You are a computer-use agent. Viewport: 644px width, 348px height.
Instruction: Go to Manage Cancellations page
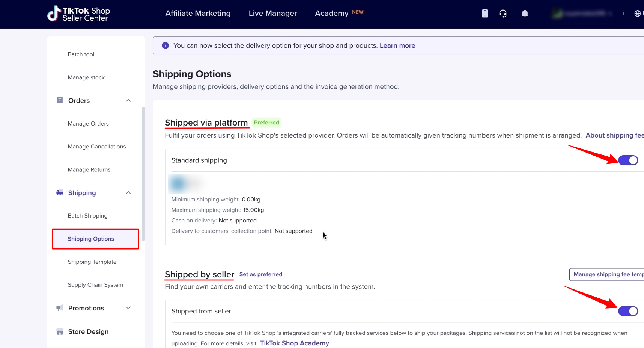coord(97,147)
